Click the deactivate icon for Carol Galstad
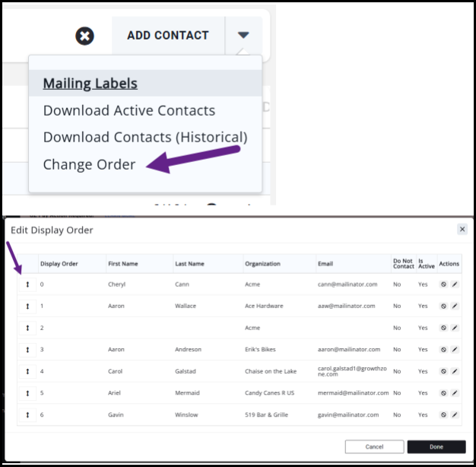476x467 pixels. [443, 372]
